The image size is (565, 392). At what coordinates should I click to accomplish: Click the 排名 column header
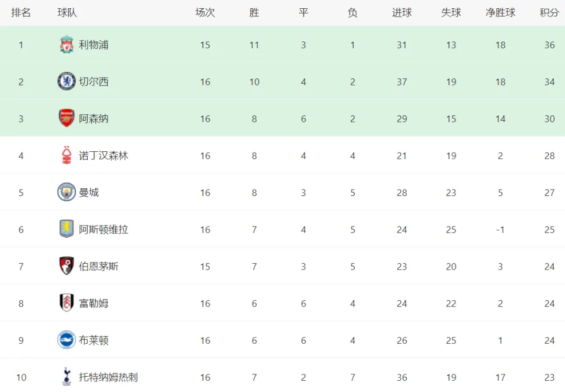click(x=21, y=13)
